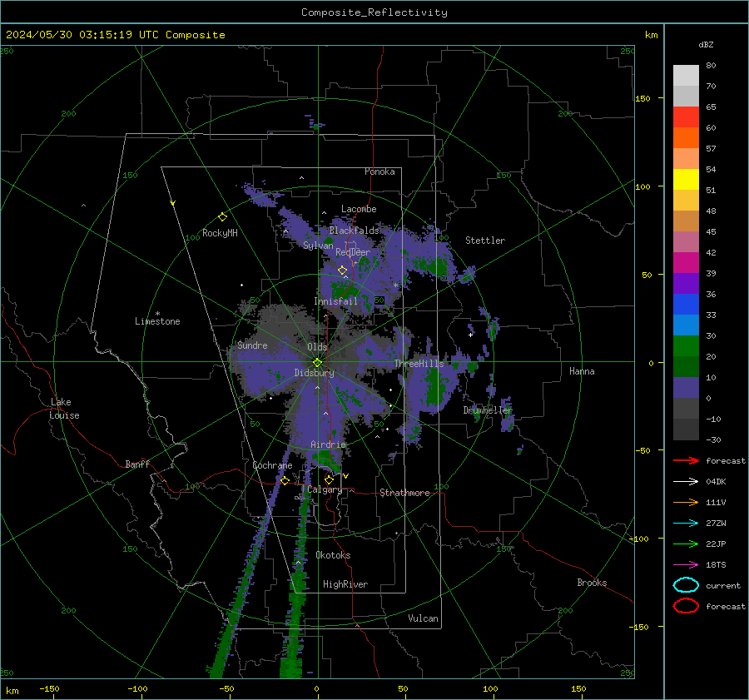Click the yellow diamond marker at Red Deer
This screenshot has height=700, width=749.
343,271
